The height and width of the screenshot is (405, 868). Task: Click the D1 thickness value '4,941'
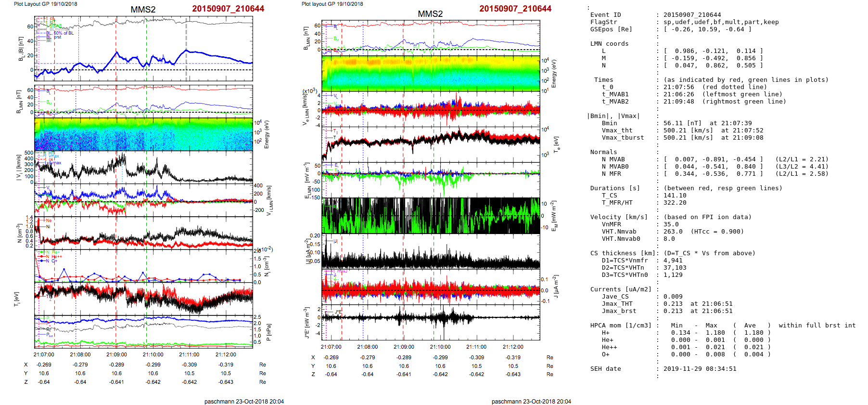673,261
